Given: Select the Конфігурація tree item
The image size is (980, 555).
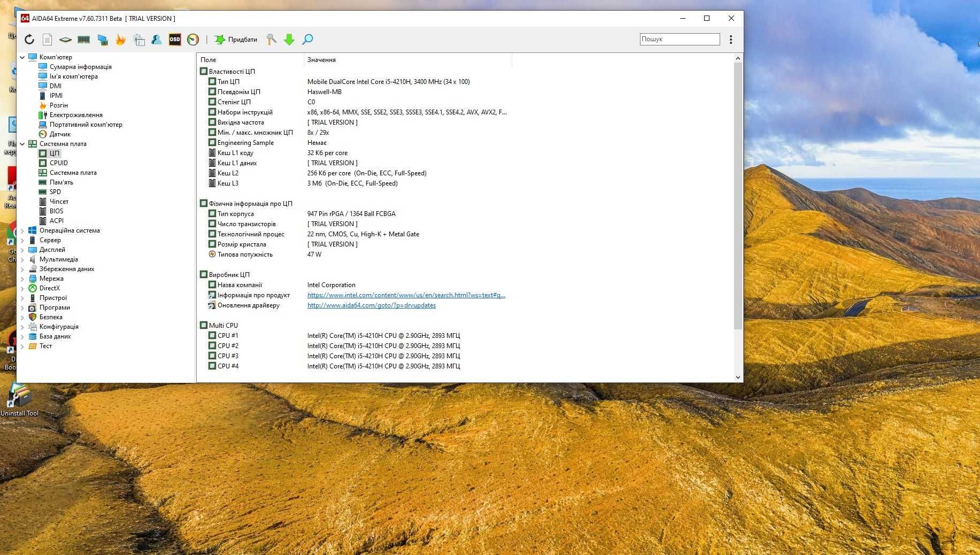Looking at the screenshot, I should click(x=59, y=327).
